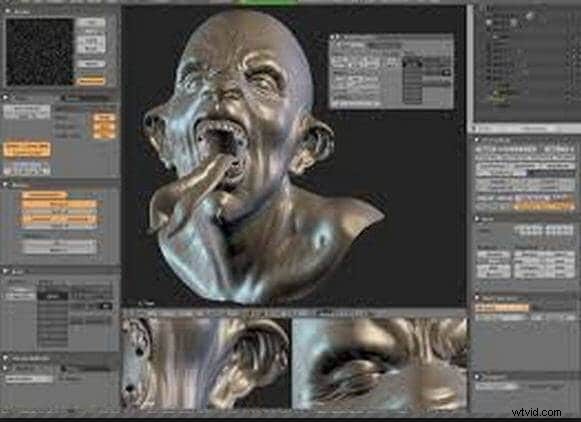The image size is (581, 422).
Task: Collapse the third right properties panel
Action: 478,298
